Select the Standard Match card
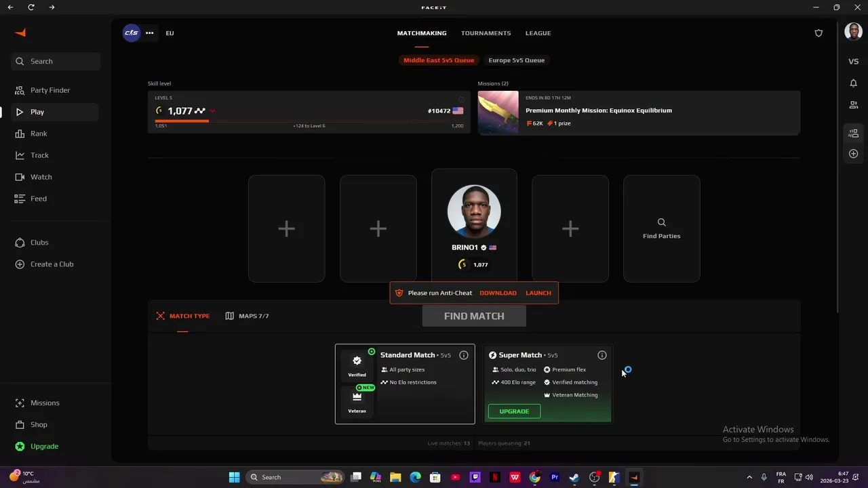This screenshot has height=488, width=868. coord(405,384)
